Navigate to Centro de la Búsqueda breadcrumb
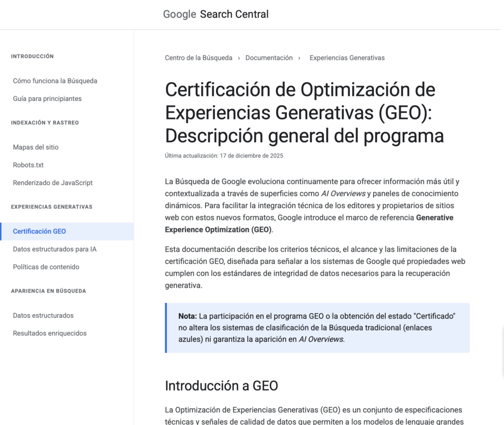This screenshot has height=425, width=504. 198,58
